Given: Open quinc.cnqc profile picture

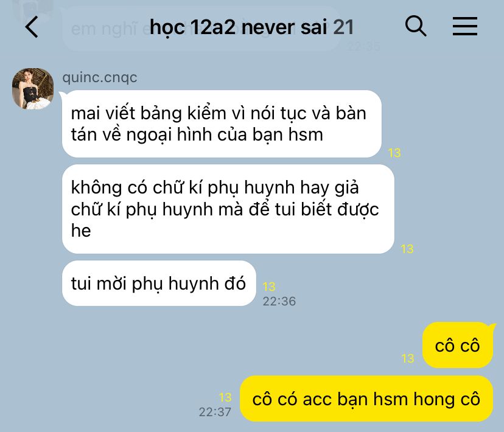Looking at the screenshot, I should click(33, 89).
